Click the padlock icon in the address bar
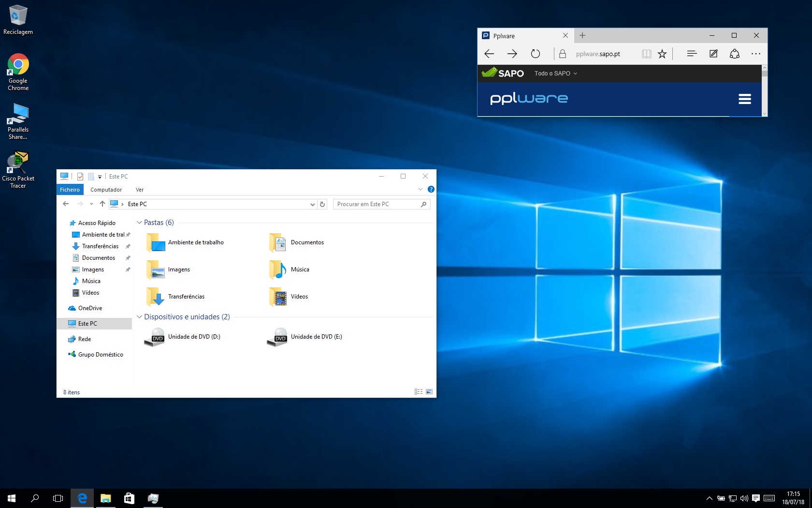Image resolution: width=812 pixels, height=508 pixels. [x=562, y=54]
